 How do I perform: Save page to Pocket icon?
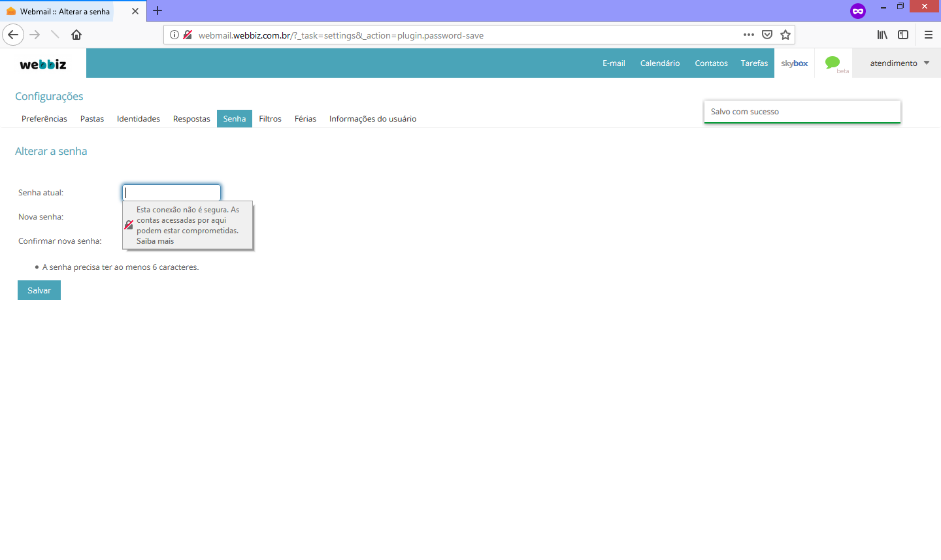tap(767, 35)
